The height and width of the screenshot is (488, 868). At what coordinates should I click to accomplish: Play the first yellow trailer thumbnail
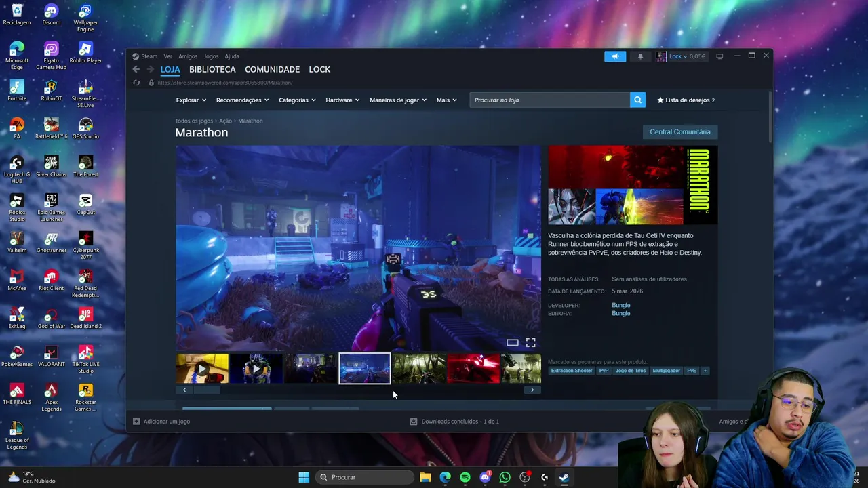202,369
